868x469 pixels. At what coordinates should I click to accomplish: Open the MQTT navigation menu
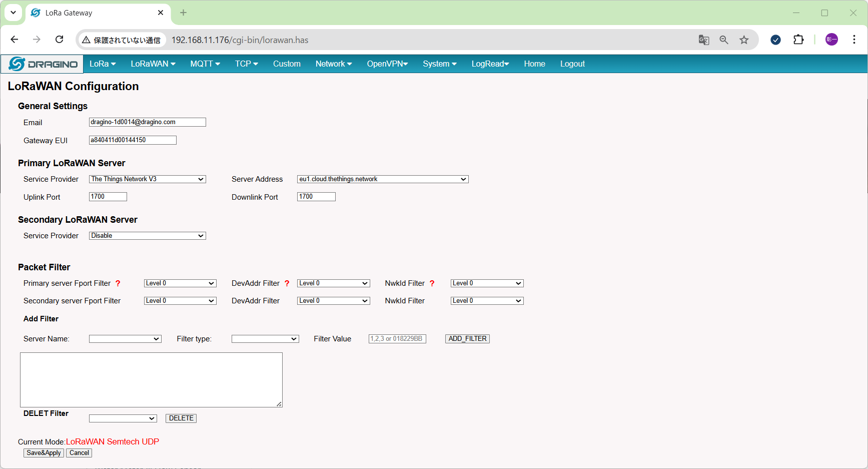tap(205, 64)
